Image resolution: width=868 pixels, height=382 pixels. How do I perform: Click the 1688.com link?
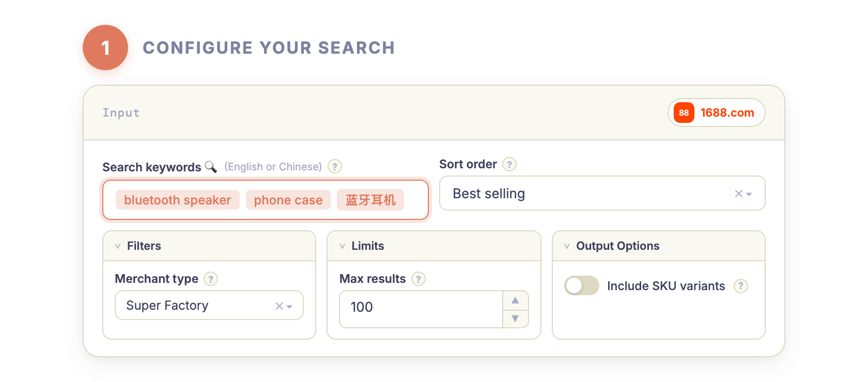pos(726,113)
